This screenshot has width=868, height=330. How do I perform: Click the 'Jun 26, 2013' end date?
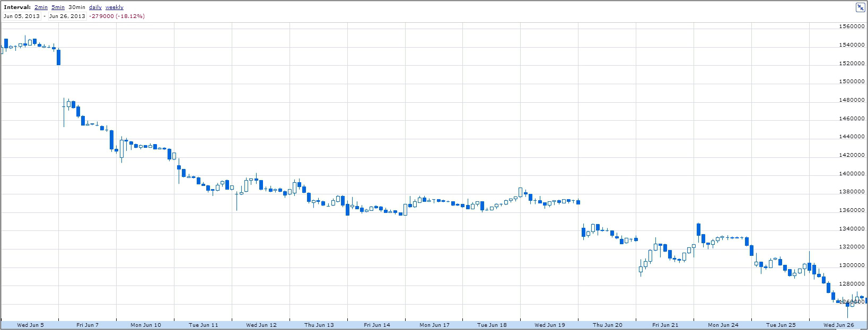[67, 16]
